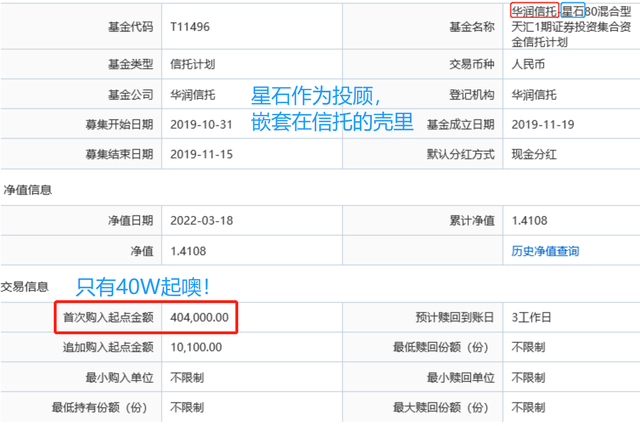The image size is (640, 426).
Task: Select additional purchase amount 10,100.00
Action: coord(196,347)
